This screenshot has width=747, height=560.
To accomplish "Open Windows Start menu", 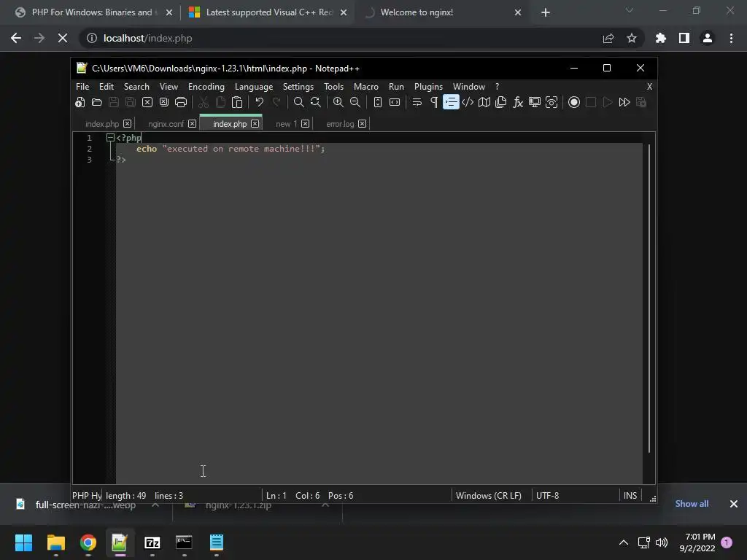I will click(x=23, y=542).
